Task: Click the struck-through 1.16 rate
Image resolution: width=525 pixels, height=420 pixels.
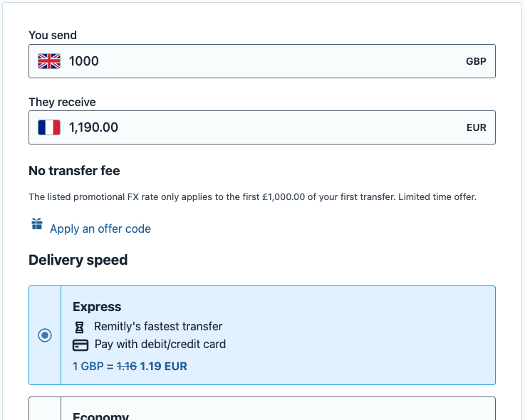Action: click(126, 367)
